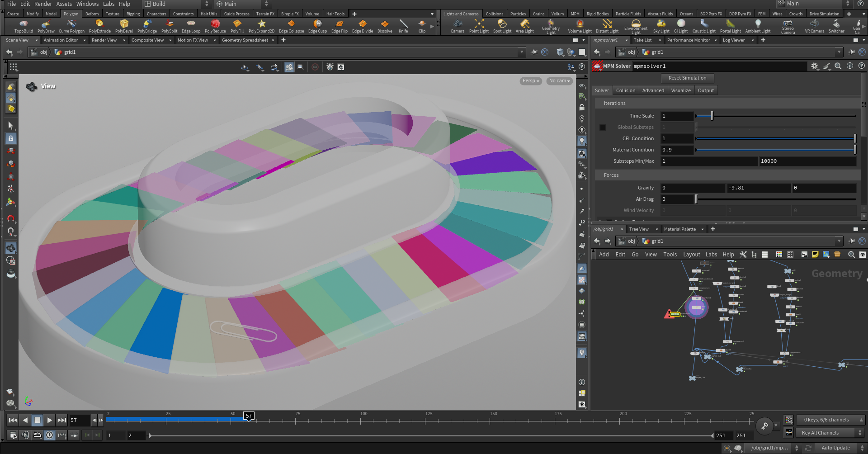
Task: Click the Gravity Y value field
Action: pyautogui.click(x=759, y=188)
